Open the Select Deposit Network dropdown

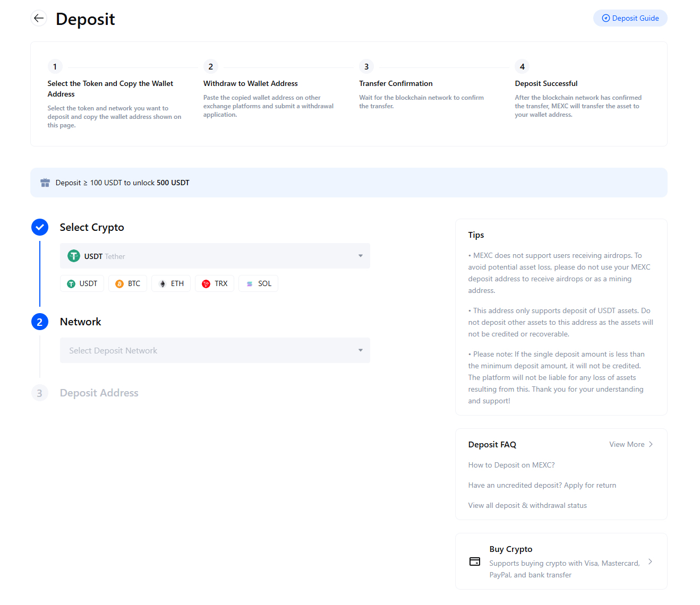(x=215, y=350)
